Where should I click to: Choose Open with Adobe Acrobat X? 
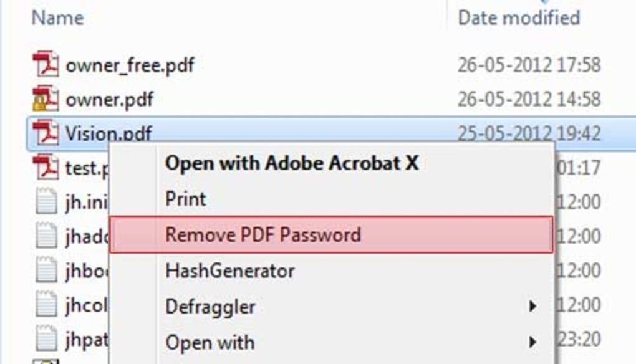coord(291,163)
